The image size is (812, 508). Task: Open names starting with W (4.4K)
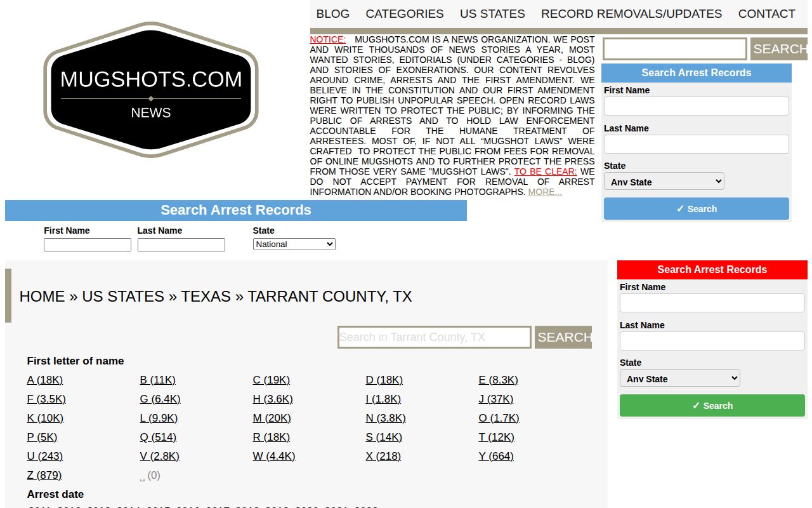coord(274,456)
